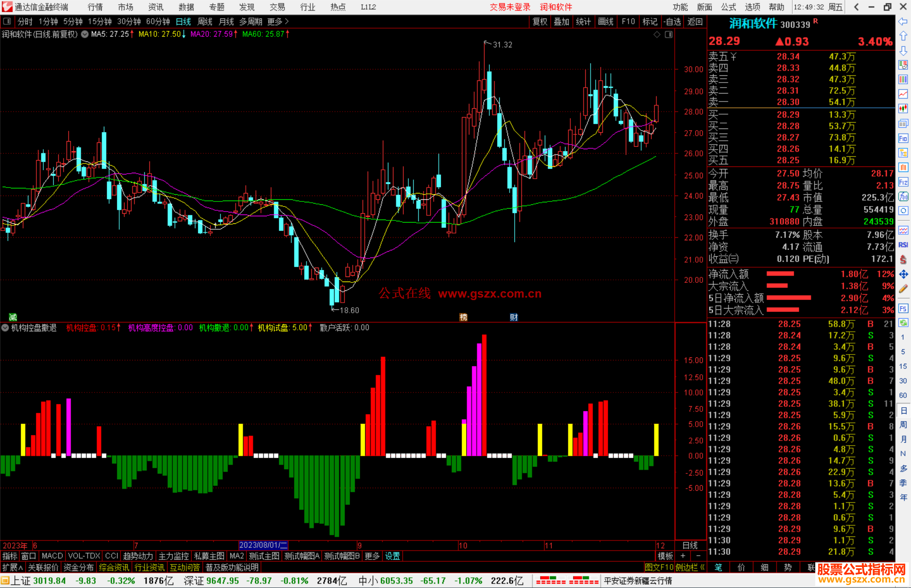Screen dimensions: 911x588
Task: Click the 2023/08/01 date marker on timeline
Action: point(262,545)
